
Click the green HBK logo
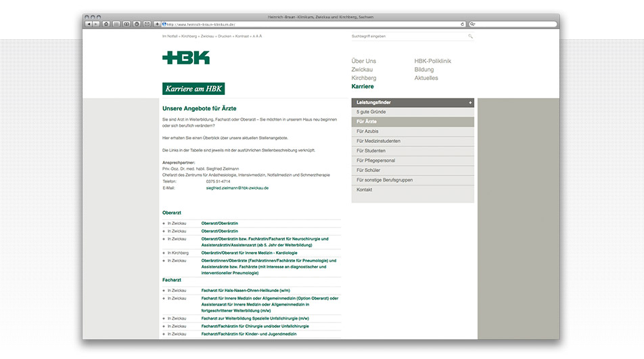[x=186, y=58]
